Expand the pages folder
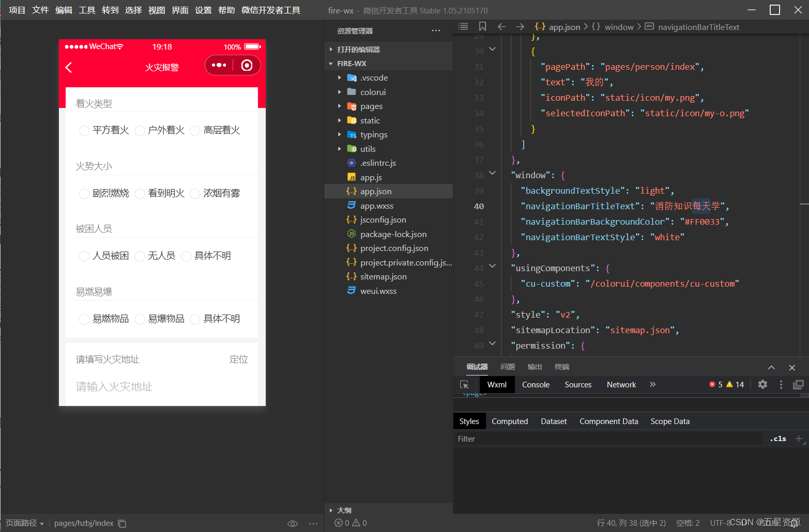Screen dimensions: 809x532 (388, 106)
